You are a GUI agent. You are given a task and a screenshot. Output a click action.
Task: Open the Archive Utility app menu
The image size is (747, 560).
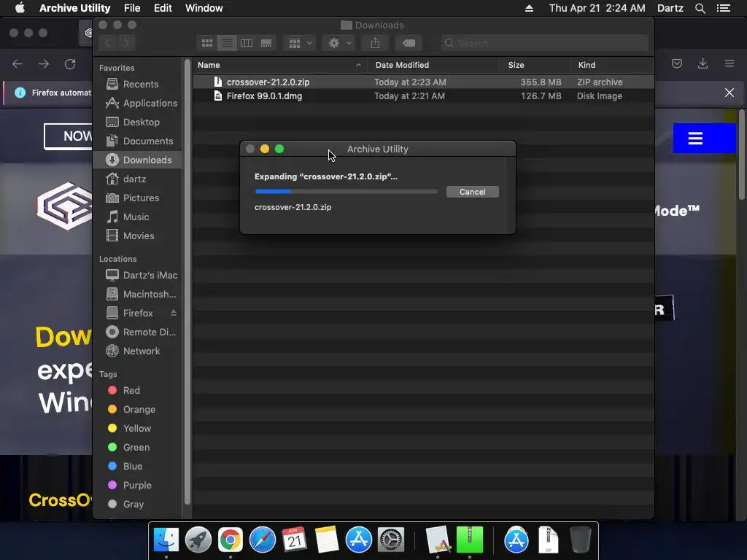tap(75, 8)
